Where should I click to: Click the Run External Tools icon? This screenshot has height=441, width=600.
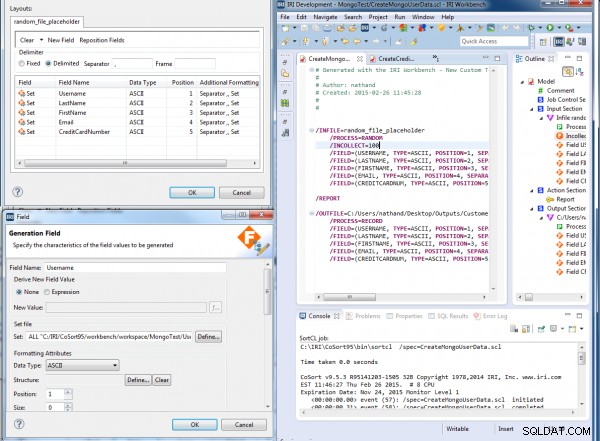coord(569,28)
